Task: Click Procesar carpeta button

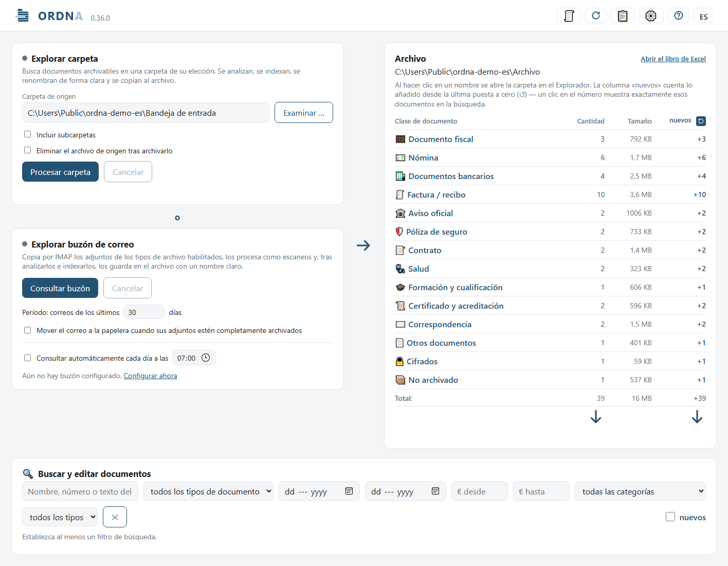Action: (60, 172)
